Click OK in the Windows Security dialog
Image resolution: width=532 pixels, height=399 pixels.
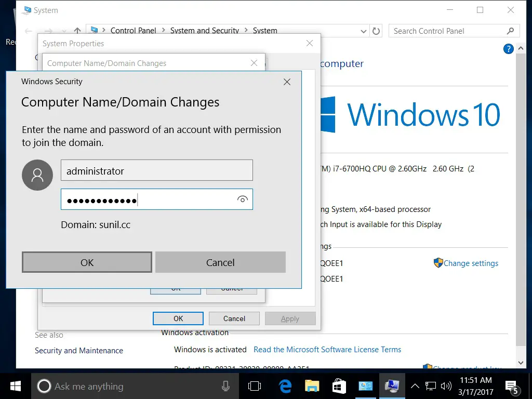[x=87, y=262]
